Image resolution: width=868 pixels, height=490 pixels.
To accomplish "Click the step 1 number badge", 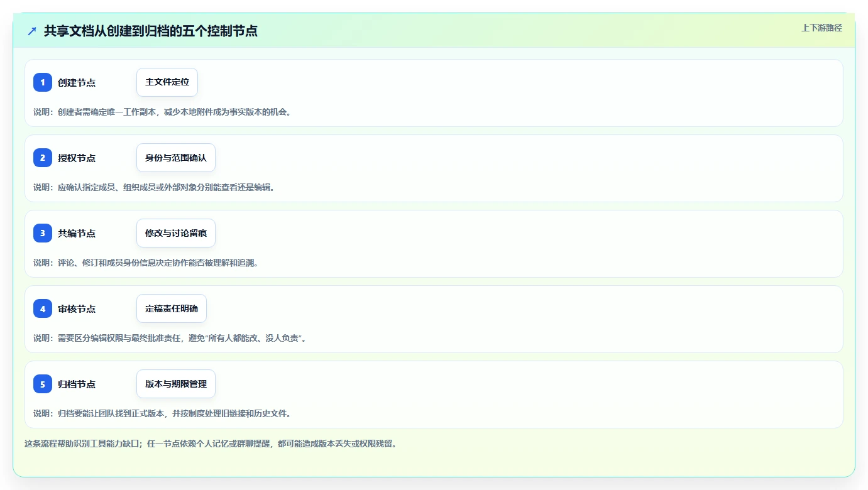I will click(43, 82).
